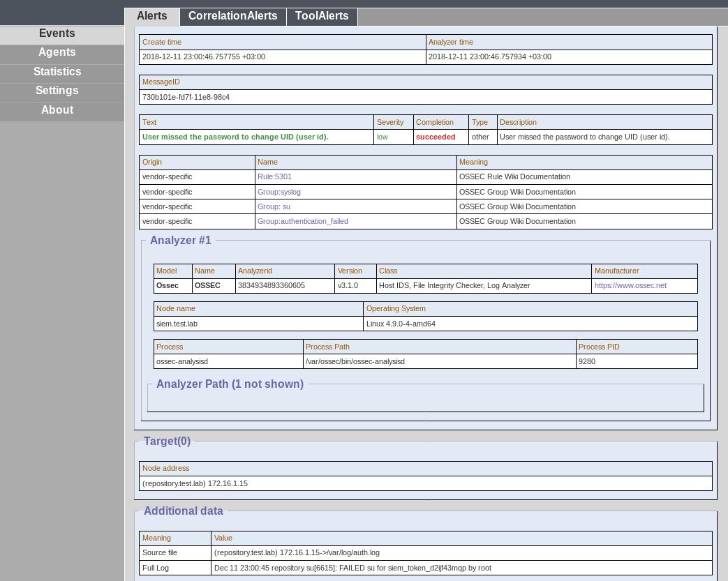728x581 pixels.
Task: Follow the Group:authentication_failed link
Action: tap(302, 221)
